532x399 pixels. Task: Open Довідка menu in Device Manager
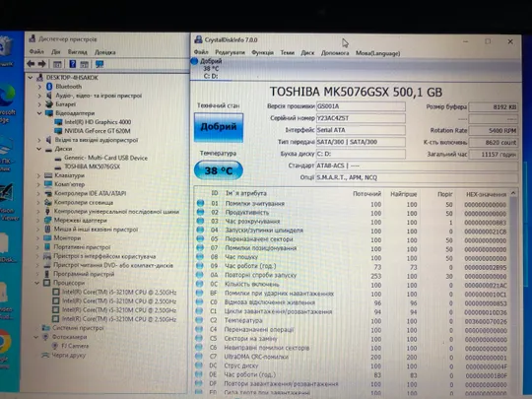pos(104,52)
